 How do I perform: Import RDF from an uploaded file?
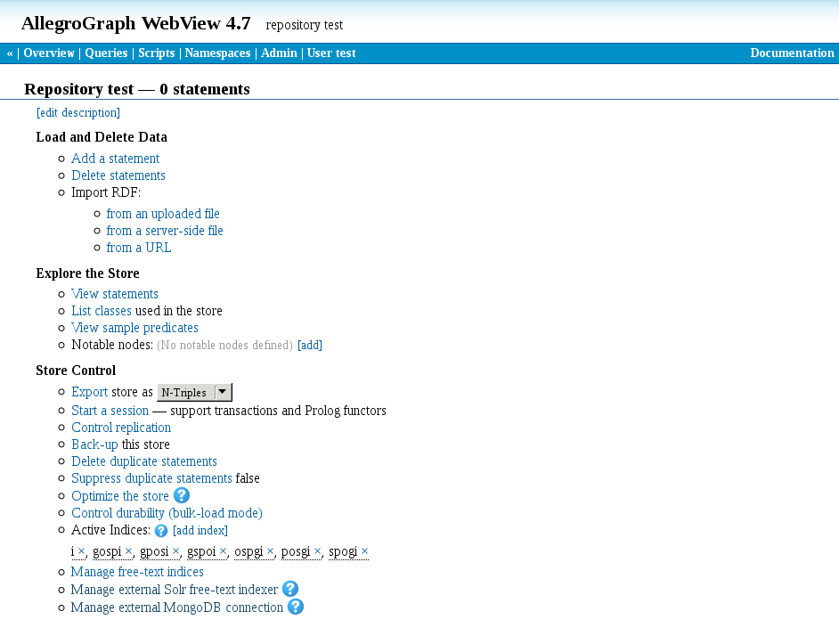(x=163, y=214)
